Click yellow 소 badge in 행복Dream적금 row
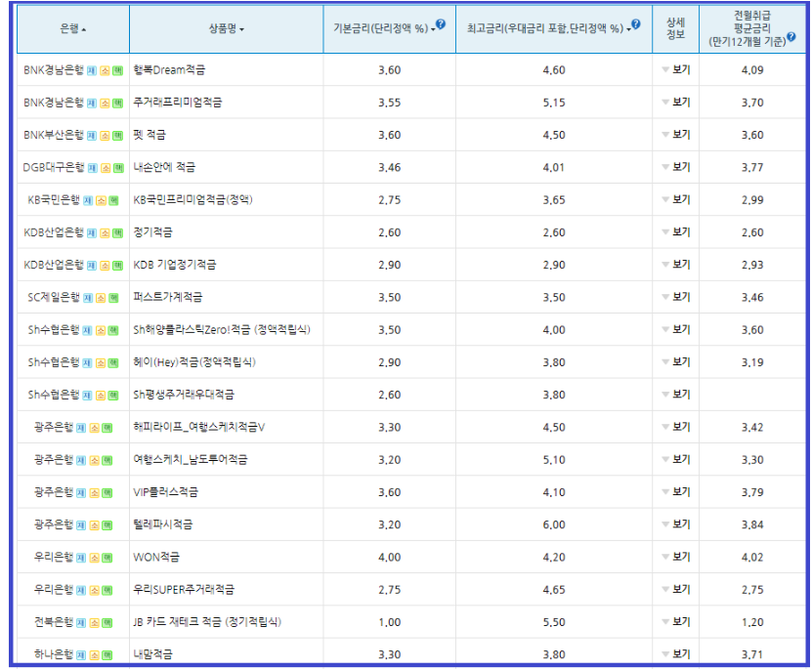 click(x=106, y=71)
